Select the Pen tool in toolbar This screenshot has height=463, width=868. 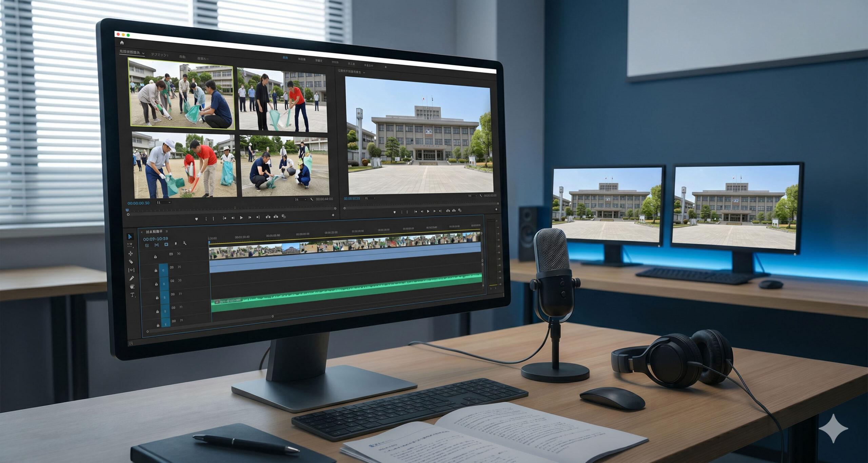132,278
